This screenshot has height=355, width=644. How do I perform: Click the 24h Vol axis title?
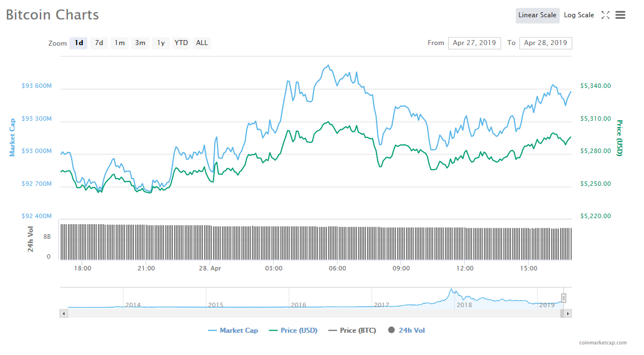tap(31, 239)
